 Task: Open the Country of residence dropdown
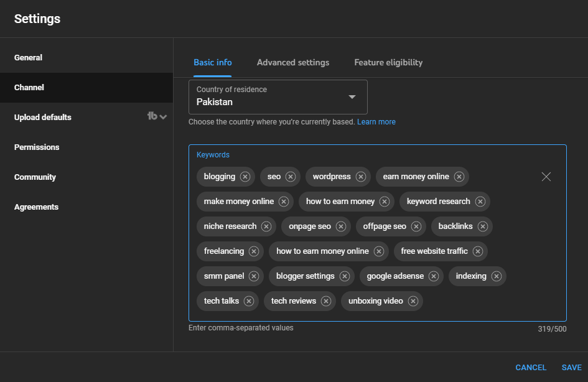coord(278,96)
